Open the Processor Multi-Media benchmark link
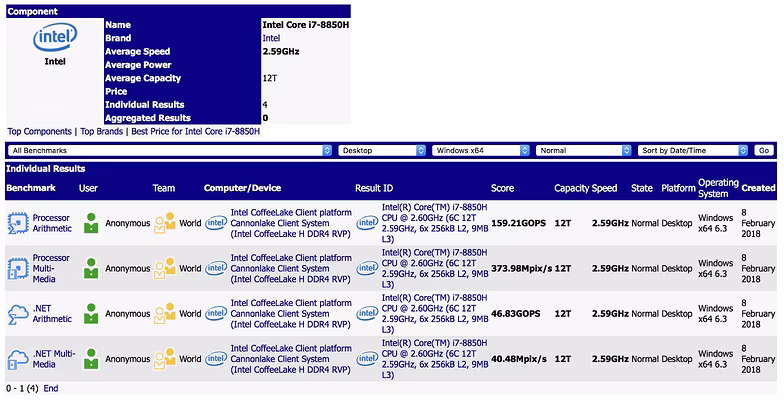 51,268
